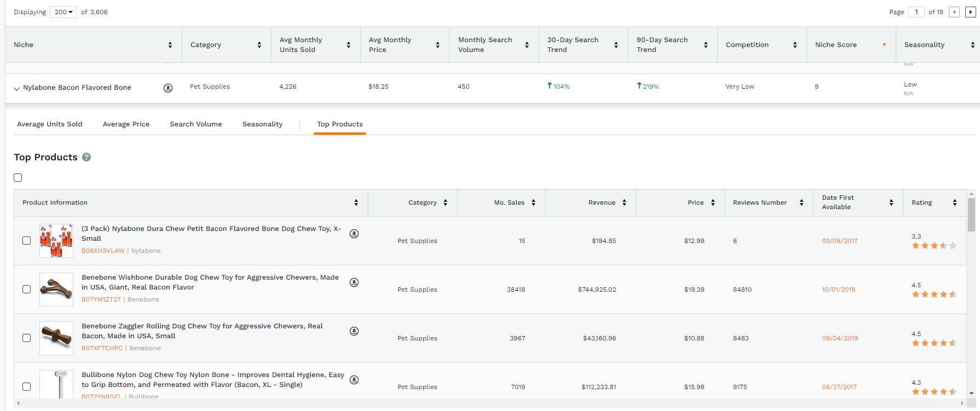
Task: Collapse the Nylabone Bacon Flavored Bone row
Action: click(16, 88)
